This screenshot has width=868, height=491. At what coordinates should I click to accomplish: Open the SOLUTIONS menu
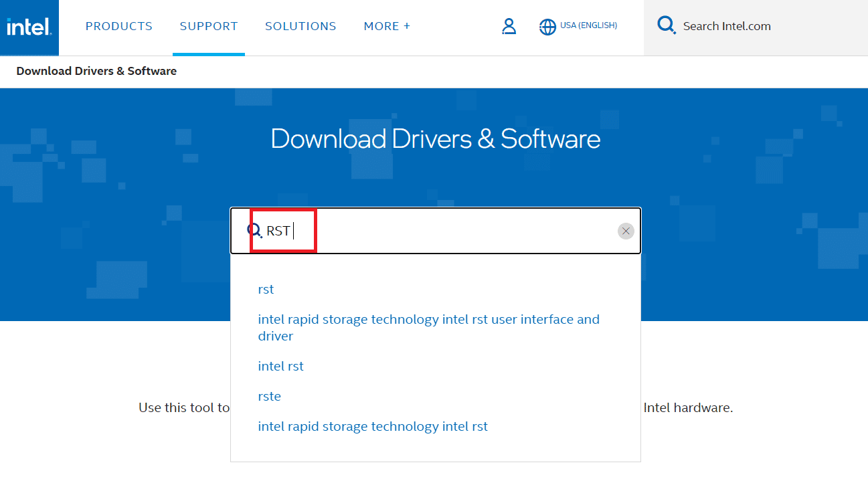(x=300, y=26)
